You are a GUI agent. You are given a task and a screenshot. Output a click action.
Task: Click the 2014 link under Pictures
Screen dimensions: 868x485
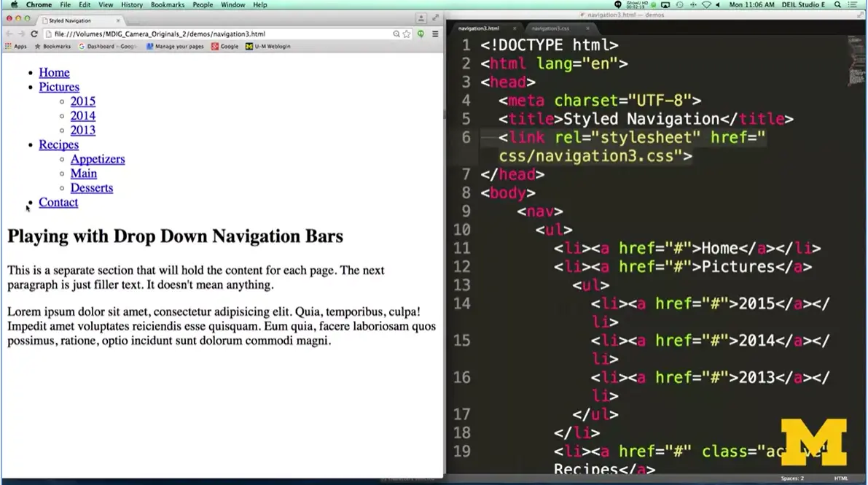point(83,115)
